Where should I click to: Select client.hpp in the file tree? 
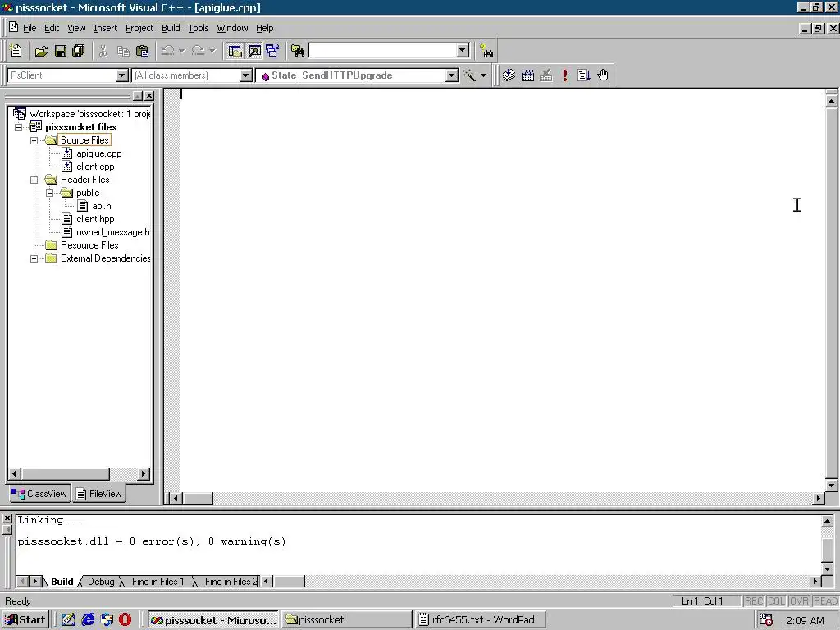point(95,219)
